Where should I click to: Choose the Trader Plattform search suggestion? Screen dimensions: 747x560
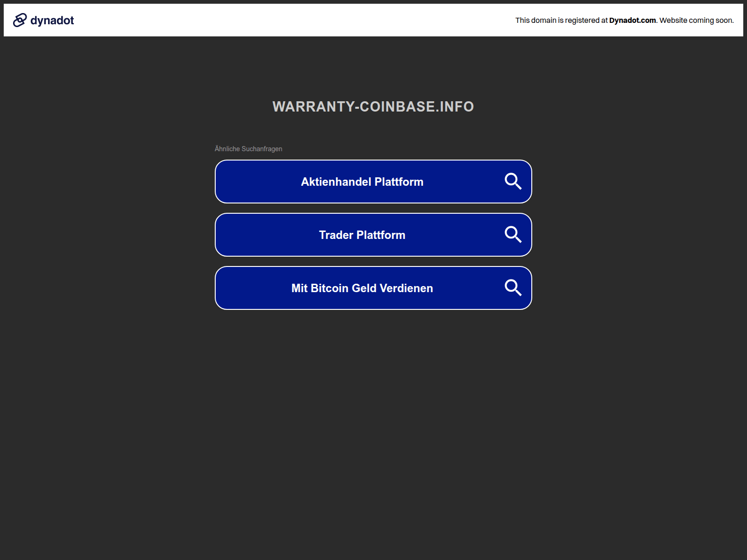373,235
